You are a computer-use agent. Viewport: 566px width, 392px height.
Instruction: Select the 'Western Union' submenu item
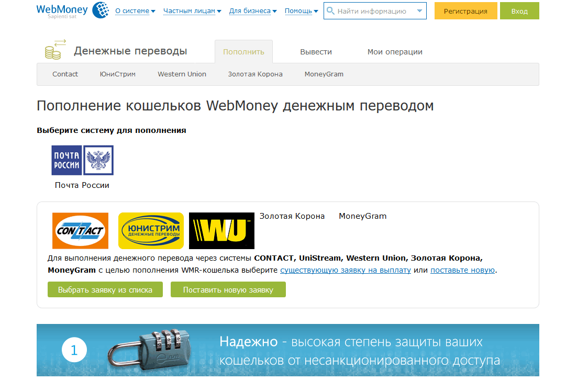(x=182, y=74)
